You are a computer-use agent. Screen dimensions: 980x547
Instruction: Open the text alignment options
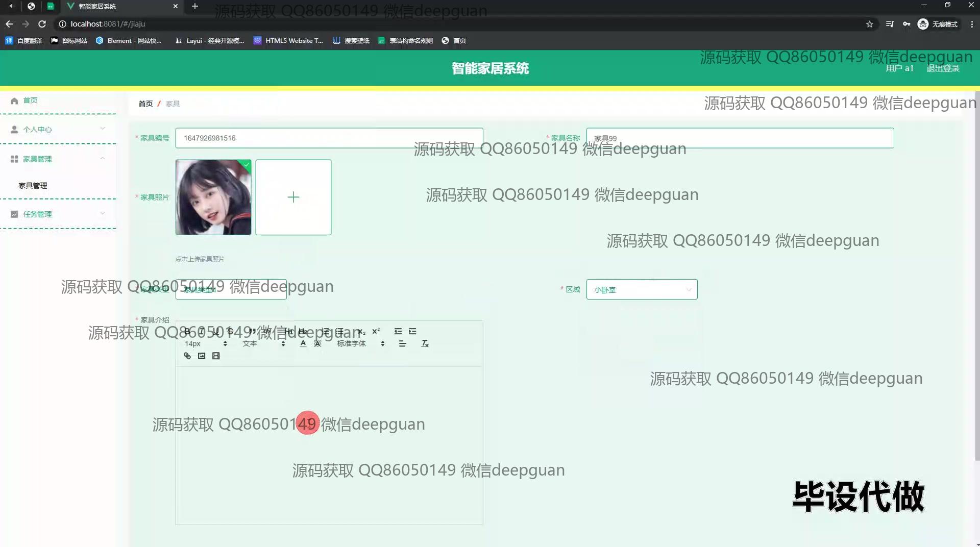pyautogui.click(x=402, y=344)
